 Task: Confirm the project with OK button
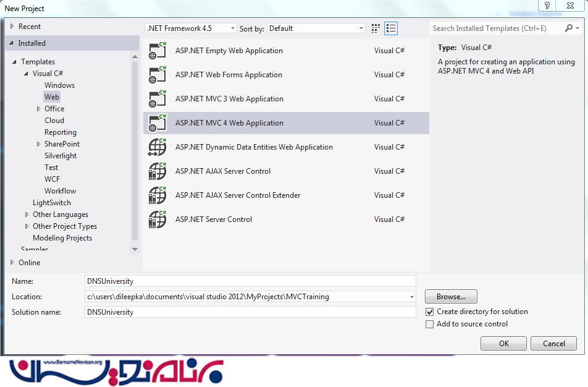[503, 344]
